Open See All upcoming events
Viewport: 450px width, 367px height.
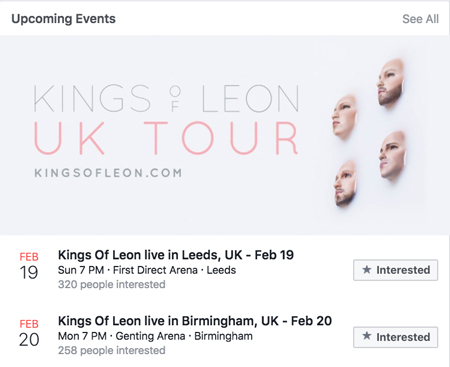point(420,19)
